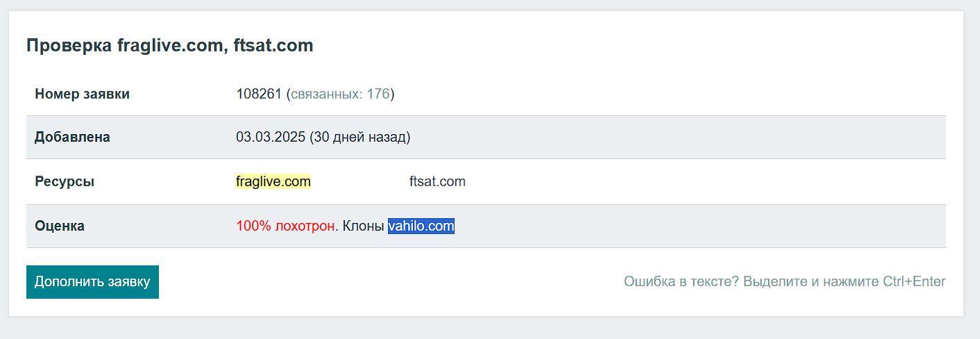Select the "Номер заявки" row label
Screen dimensions: 980x339
[x=82, y=94]
